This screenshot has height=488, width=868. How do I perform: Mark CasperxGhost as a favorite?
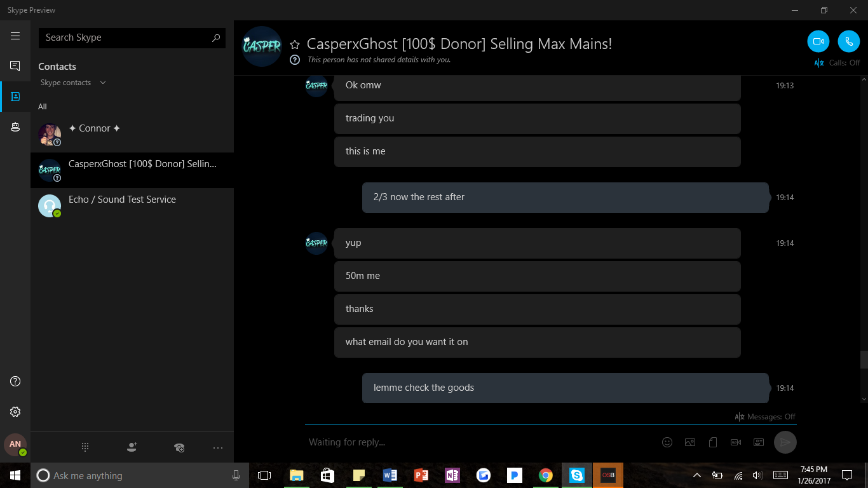point(295,44)
